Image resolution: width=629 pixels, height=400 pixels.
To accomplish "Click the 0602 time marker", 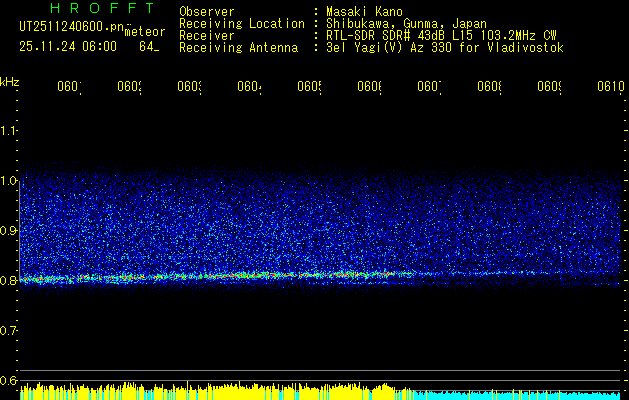I will coord(130,86).
